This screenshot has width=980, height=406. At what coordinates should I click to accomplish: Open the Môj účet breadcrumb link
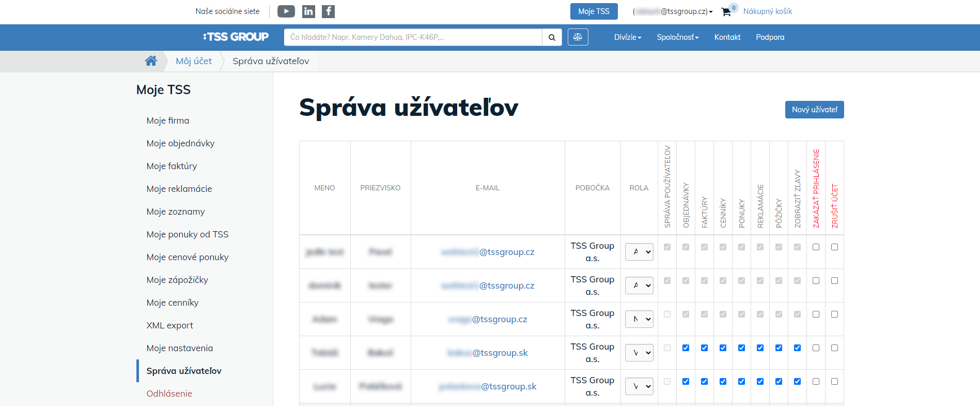click(194, 61)
